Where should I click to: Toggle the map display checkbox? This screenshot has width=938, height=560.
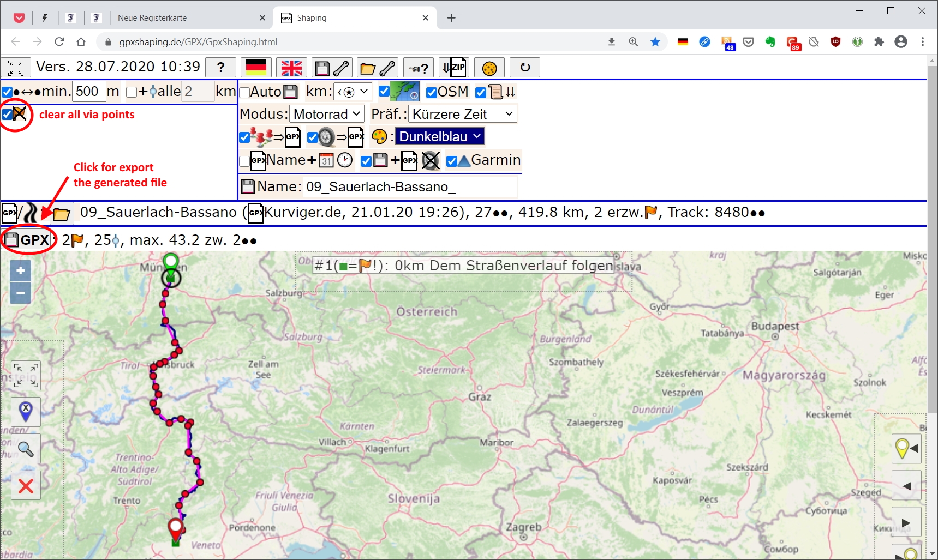click(x=384, y=91)
